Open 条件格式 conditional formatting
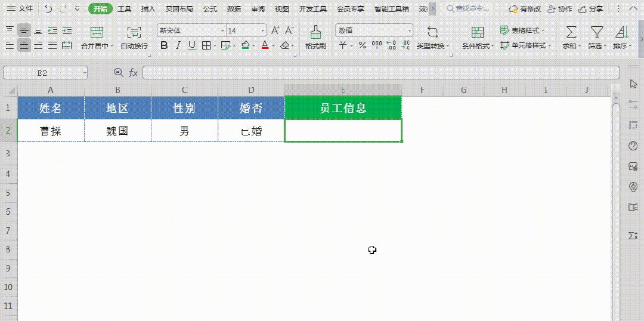This screenshot has height=321, width=644. (x=478, y=38)
